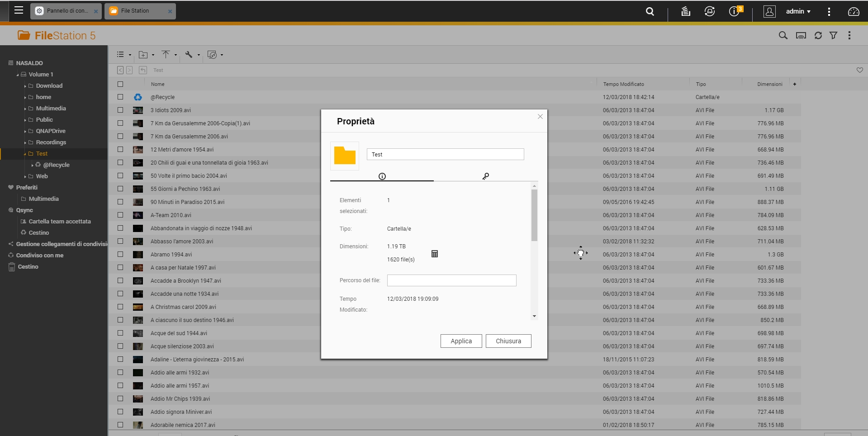Click the refresh icon in FileStation header
Viewport: 868px width, 436px height.
818,35
